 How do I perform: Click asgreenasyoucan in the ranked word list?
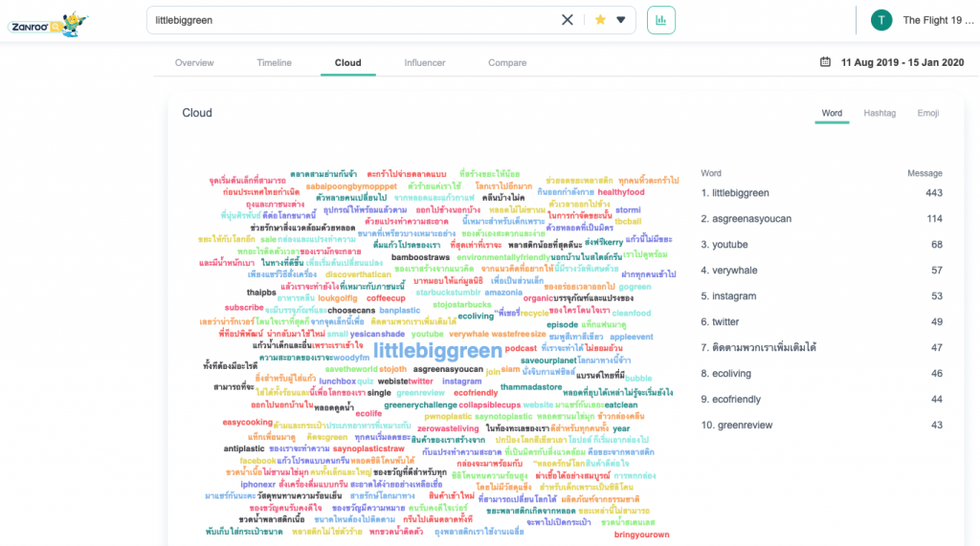[752, 219]
